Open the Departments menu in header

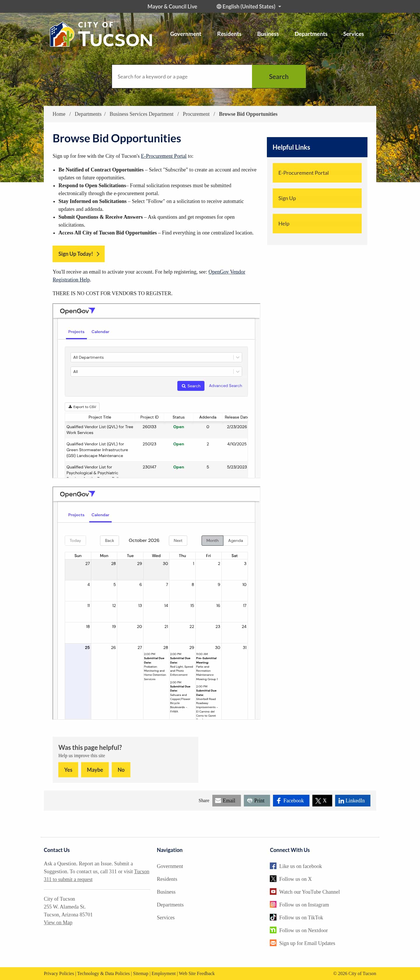[x=311, y=34]
